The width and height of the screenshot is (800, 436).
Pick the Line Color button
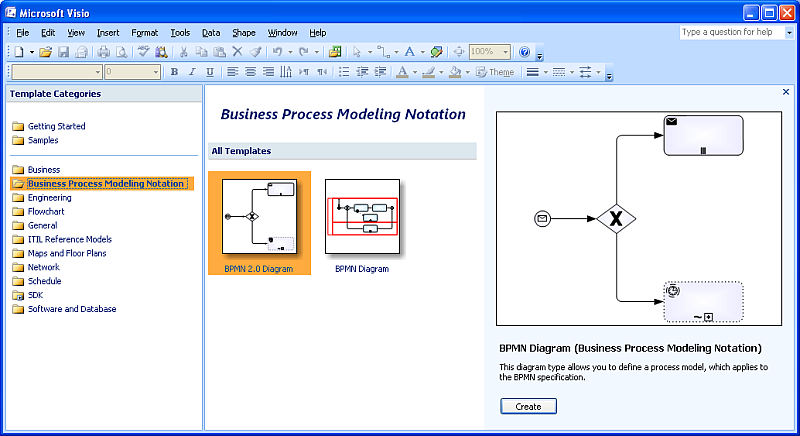[429, 72]
